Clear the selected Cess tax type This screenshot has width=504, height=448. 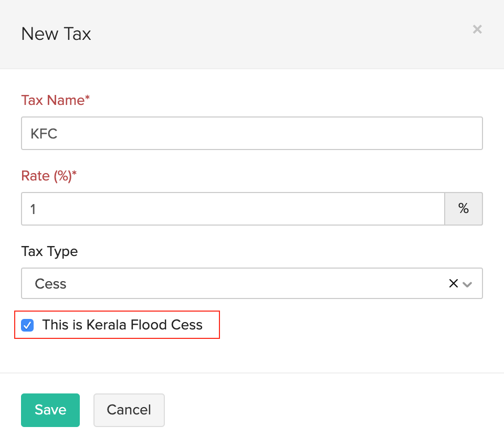pos(454,284)
